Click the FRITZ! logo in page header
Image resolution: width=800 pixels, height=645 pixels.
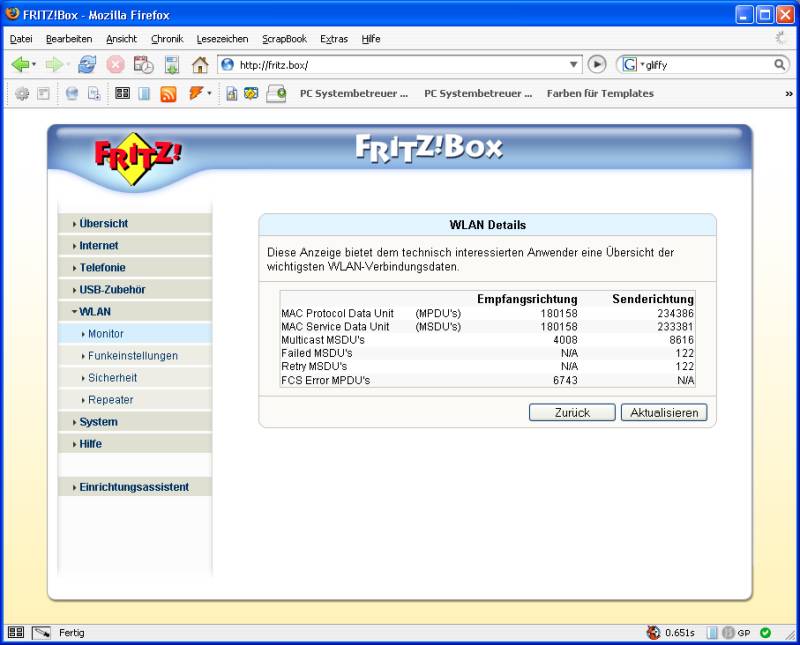(137, 157)
